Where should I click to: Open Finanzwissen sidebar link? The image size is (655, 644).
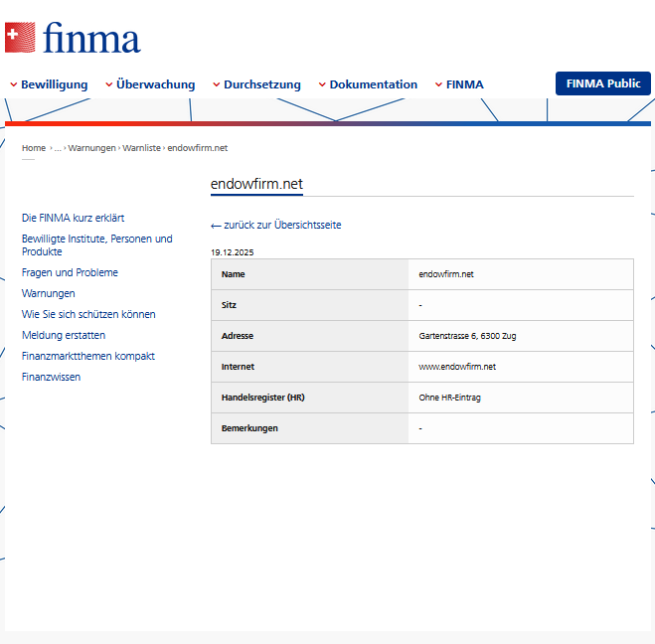click(x=51, y=377)
